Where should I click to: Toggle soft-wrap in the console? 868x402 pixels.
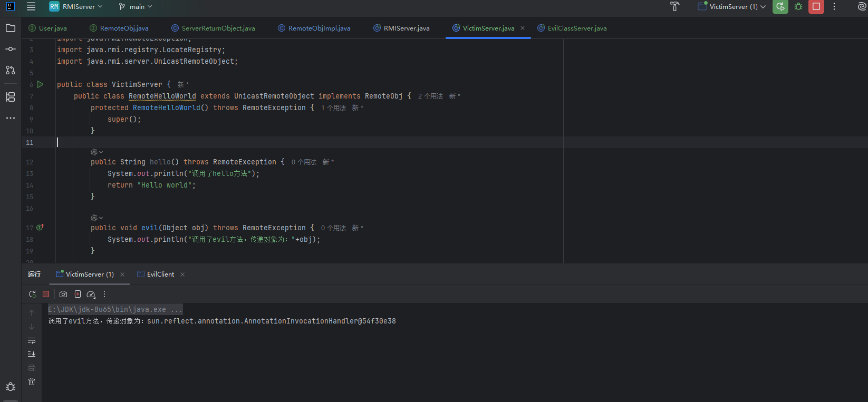pos(32,340)
